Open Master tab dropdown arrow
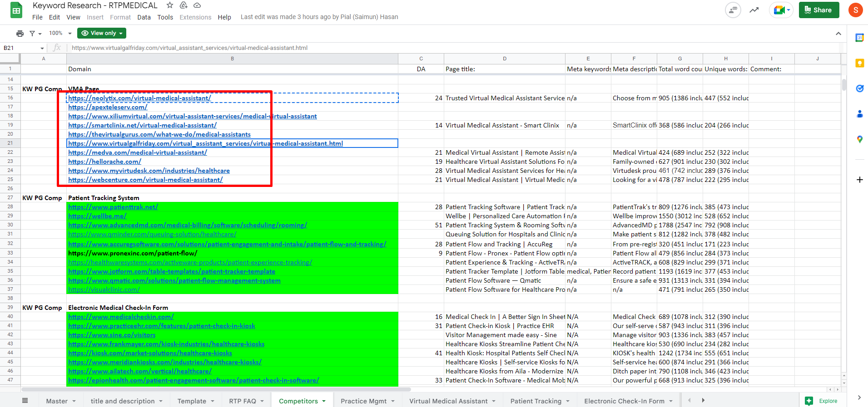Screen dimensions: 868x407 74,401
